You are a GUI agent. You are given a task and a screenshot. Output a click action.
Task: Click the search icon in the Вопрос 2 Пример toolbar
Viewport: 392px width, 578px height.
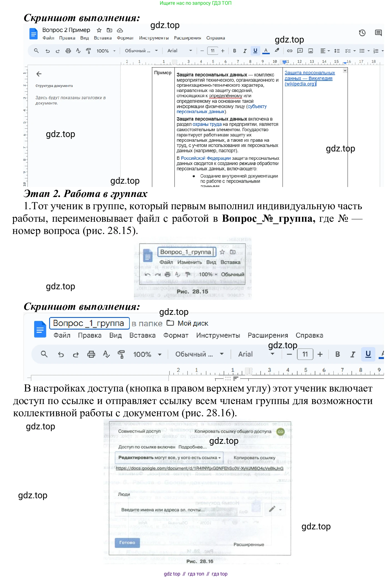(x=36, y=51)
